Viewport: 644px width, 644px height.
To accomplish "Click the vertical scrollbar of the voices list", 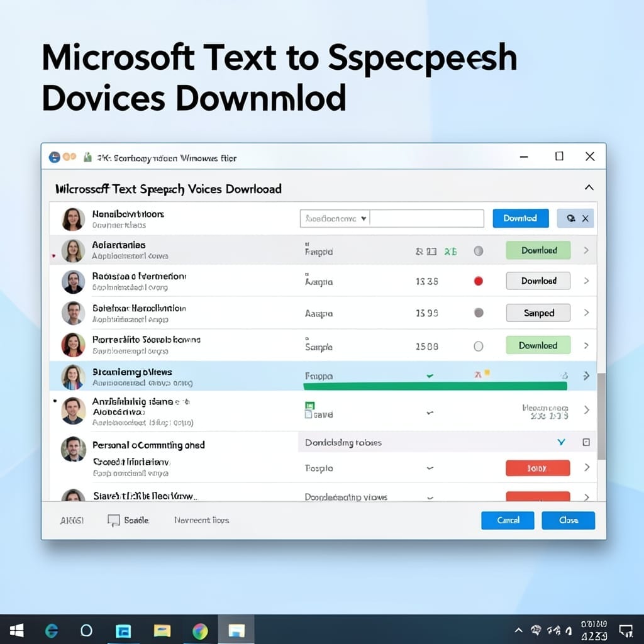I will 601,416.
